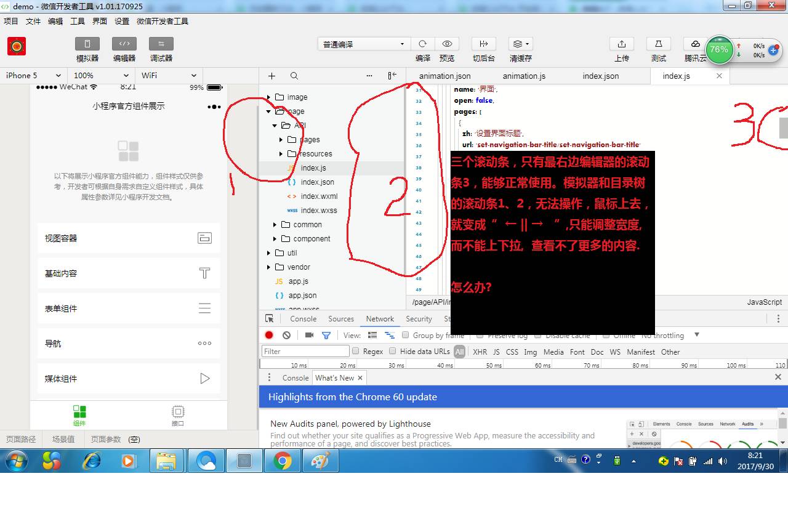788x532 pixels.
Task: Filter network requests by Manifest
Action: (x=641, y=352)
